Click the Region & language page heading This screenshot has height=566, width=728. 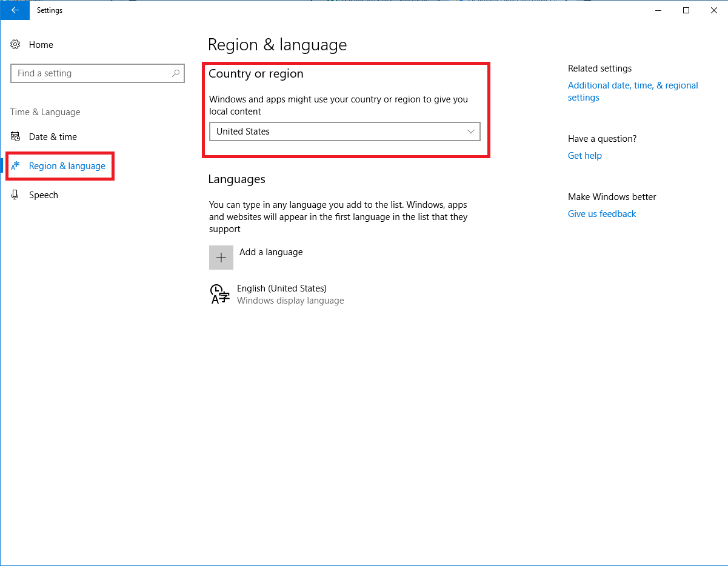278,45
